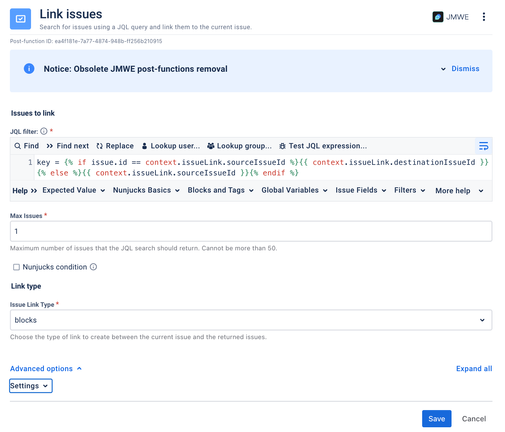This screenshot has width=505, height=432.
Task: Click the blue notice information icon
Action: (29, 69)
